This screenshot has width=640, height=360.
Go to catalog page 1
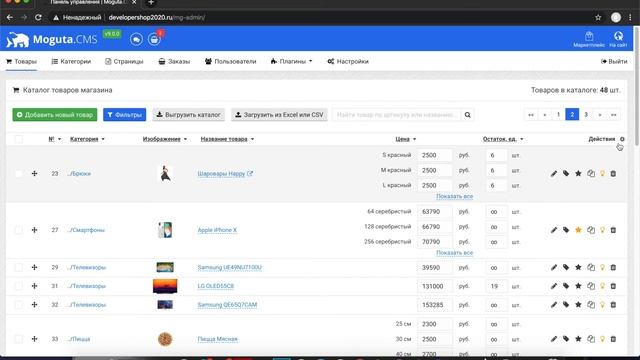tap(558, 115)
